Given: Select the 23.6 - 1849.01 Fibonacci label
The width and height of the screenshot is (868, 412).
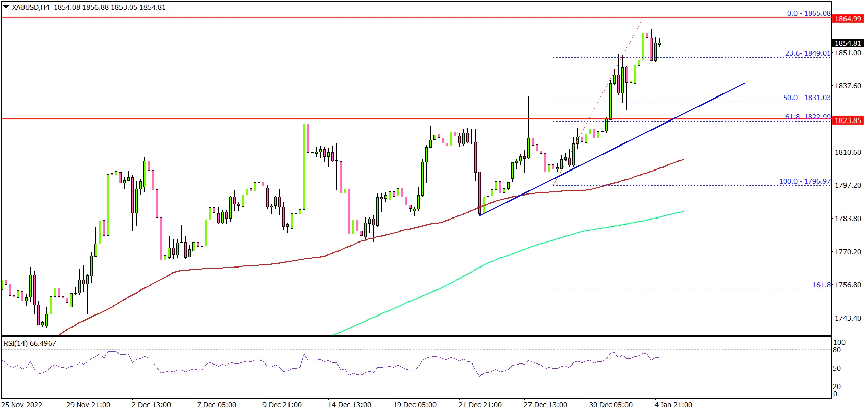Looking at the screenshot, I should [x=807, y=53].
